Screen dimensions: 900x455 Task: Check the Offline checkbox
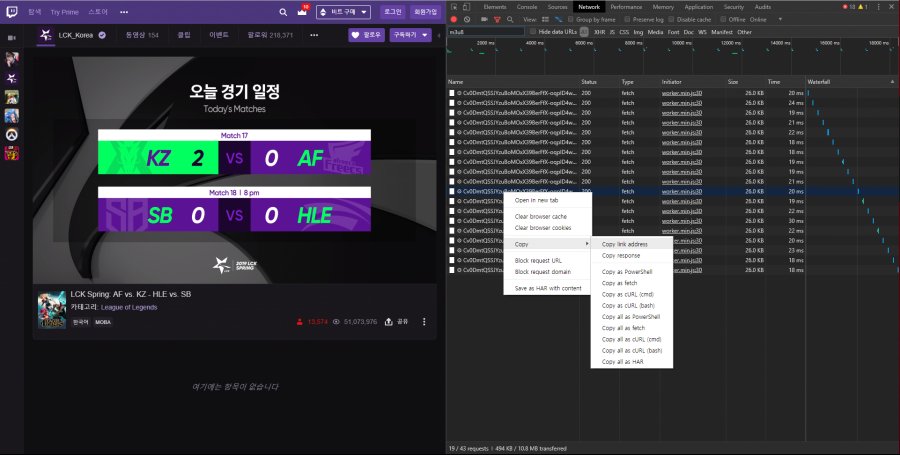pos(724,20)
